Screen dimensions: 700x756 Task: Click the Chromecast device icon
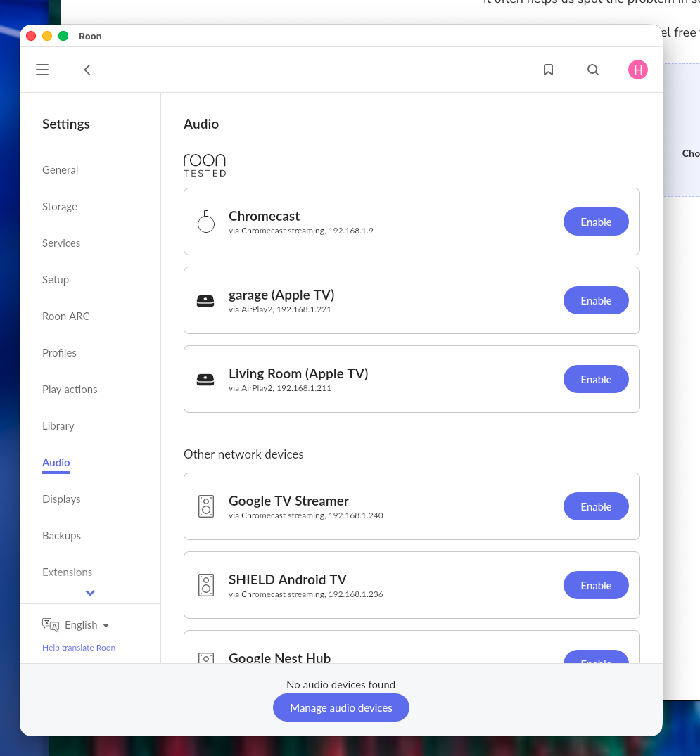(x=205, y=222)
